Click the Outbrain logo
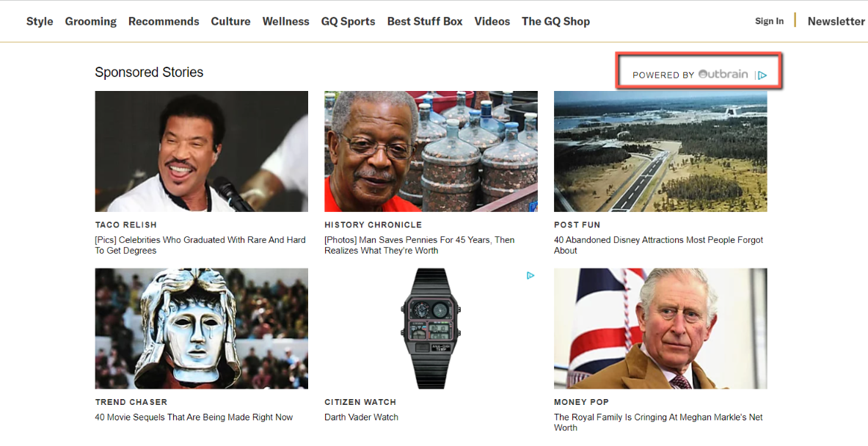The height and width of the screenshot is (446, 868). [723, 74]
